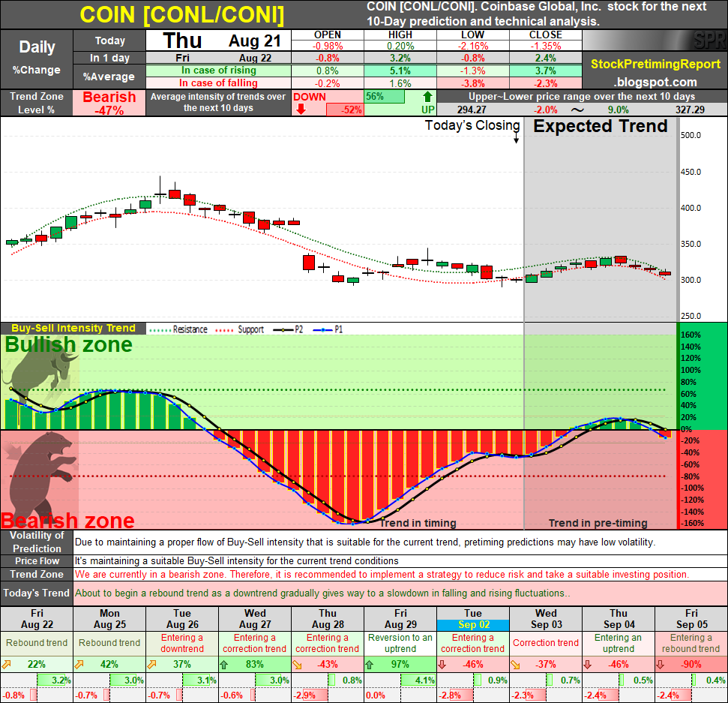728x703 pixels.
Task: Click the Thu Aug 28 down-right arrow icon
Action: (297, 665)
